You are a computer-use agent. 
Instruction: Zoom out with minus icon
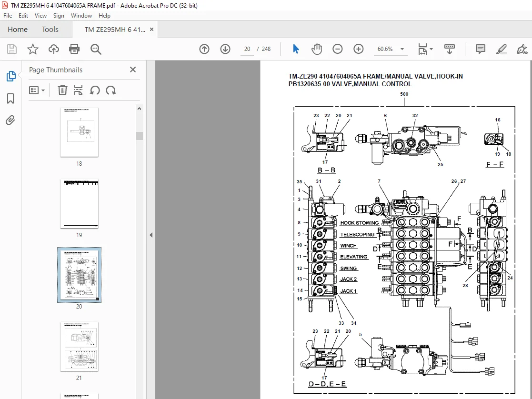tap(338, 49)
